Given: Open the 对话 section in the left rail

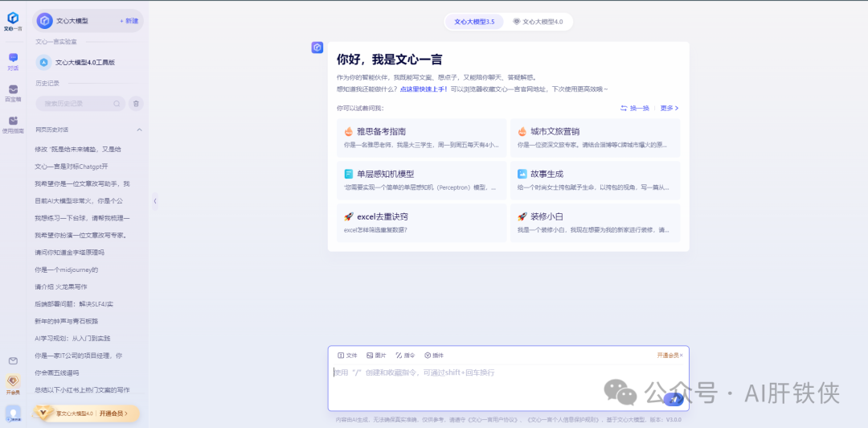Looking at the screenshot, I should click(13, 61).
